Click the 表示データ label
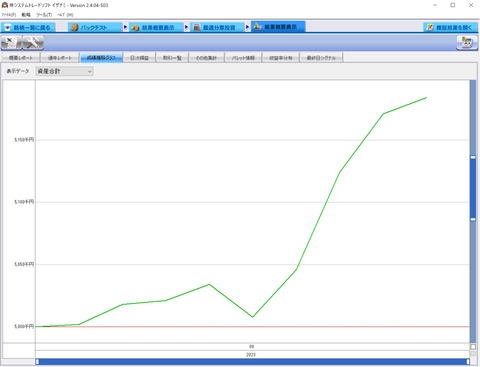This screenshot has height=367, width=480. [18, 71]
